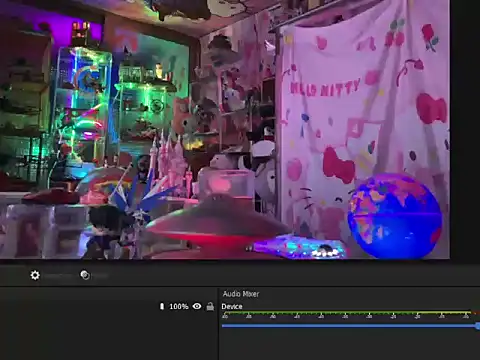Click the 100% level label
480x360 pixels.
tap(179, 306)
